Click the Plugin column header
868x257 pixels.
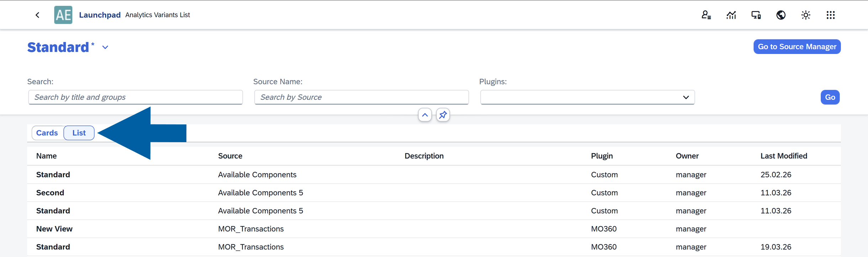pyautogui.click(x=602, y=156)
